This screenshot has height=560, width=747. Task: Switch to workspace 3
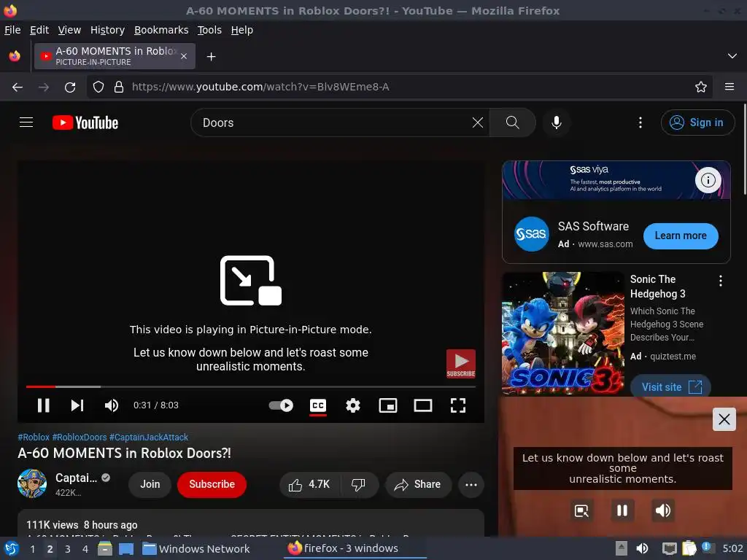(68, 549)
